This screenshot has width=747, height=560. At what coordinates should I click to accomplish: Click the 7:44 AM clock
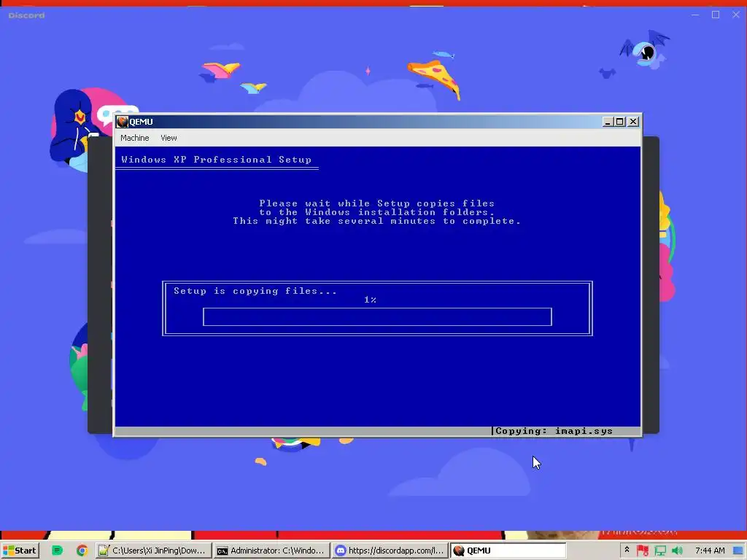click(710, 551)
